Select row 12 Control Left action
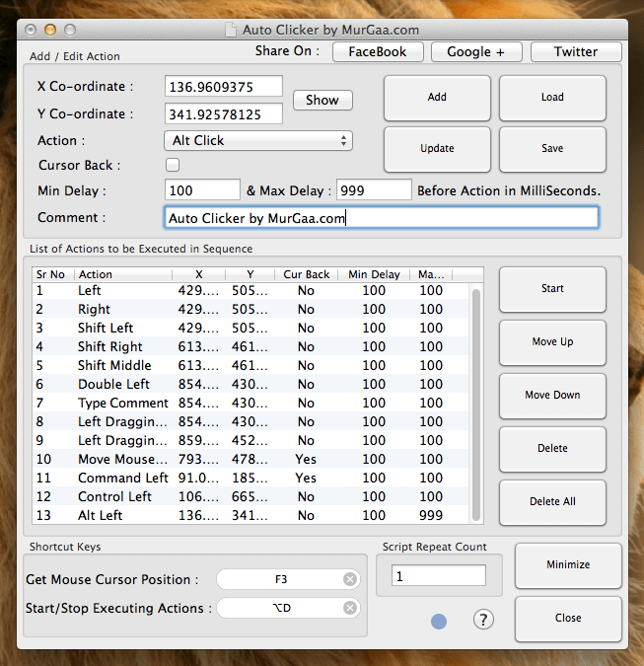644x666 pixels. (250, 496)
